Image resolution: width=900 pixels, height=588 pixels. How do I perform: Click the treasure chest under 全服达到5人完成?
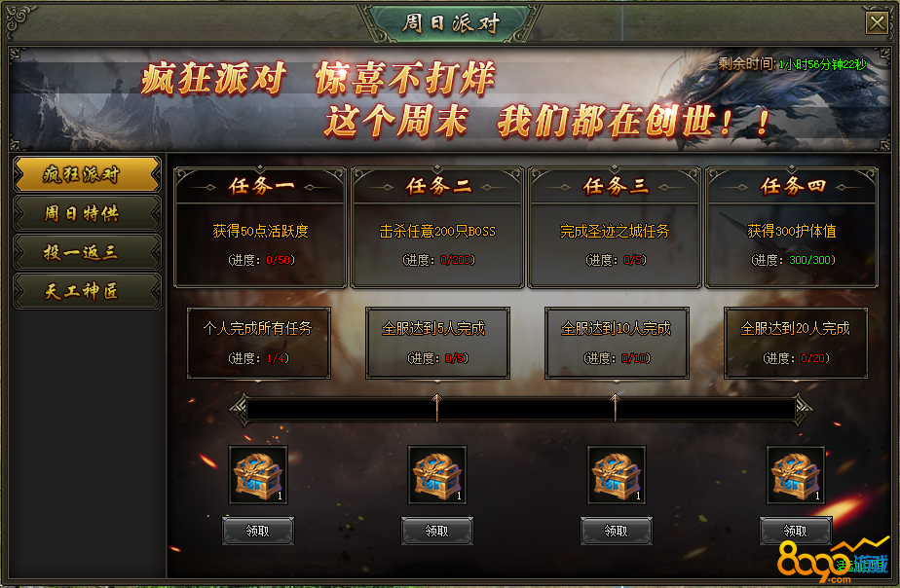(x=437, y=475)
